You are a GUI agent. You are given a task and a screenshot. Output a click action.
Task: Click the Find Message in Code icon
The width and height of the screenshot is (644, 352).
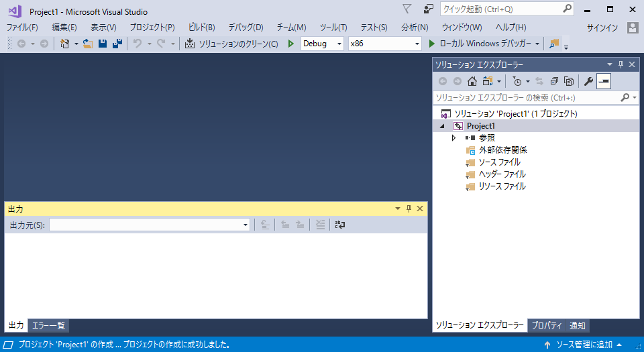pyautogui.click(x=266, y=225)
